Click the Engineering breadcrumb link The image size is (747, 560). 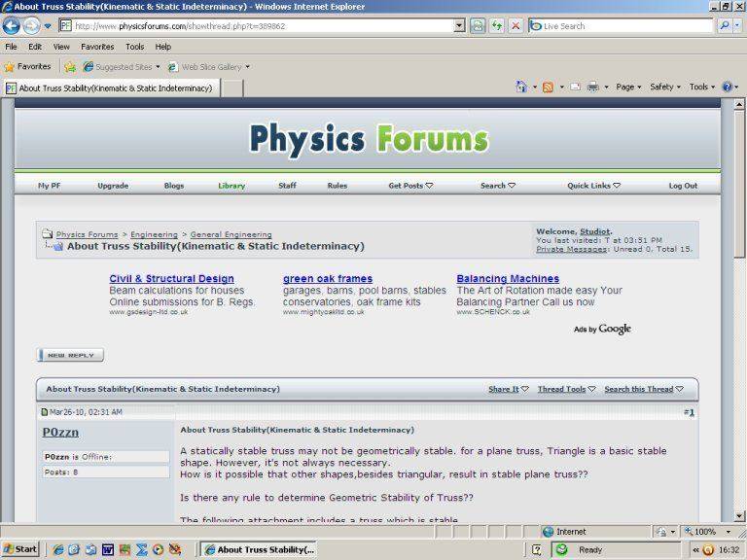(x=154, y=234)
